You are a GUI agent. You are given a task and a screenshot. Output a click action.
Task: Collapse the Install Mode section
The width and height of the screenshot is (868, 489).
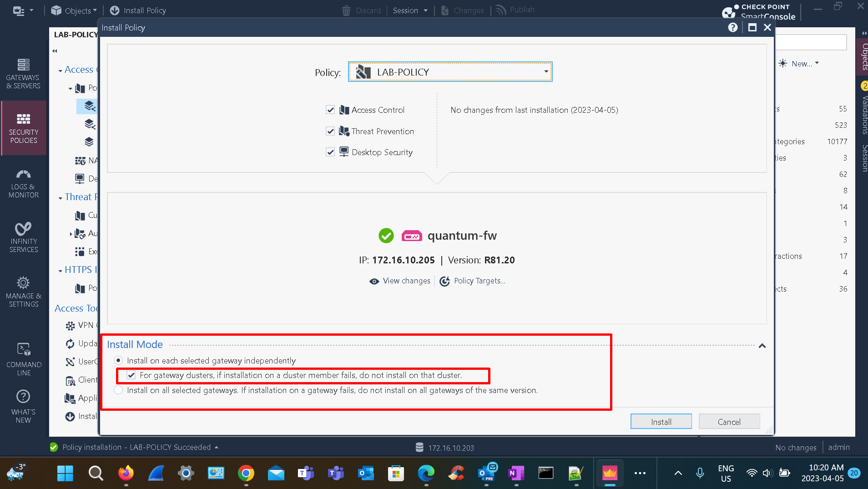pyautogui.click(x=762, y=346)
